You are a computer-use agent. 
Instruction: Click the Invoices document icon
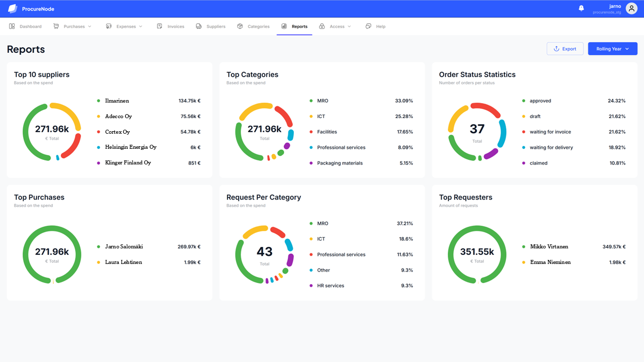(x=159, y=26)
